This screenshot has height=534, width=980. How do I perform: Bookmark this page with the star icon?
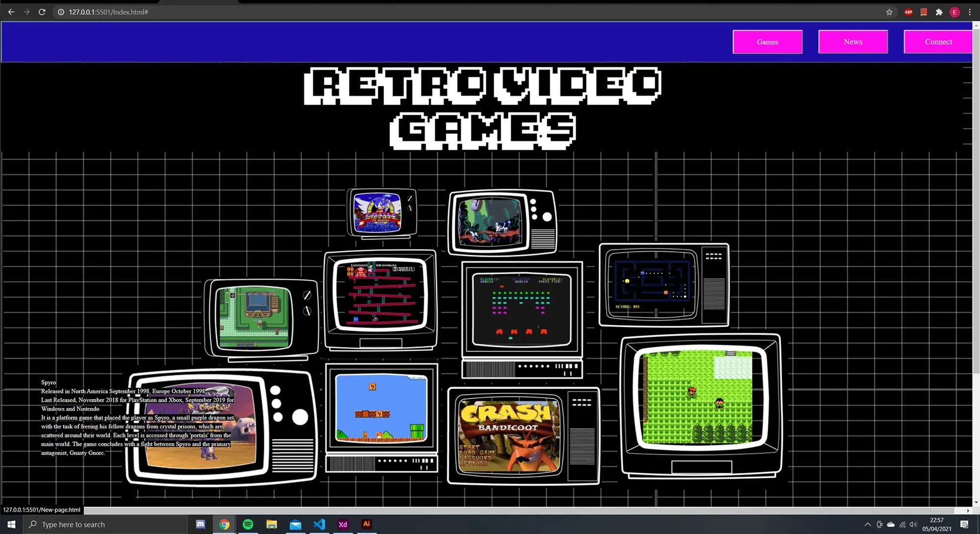(889, 12)
